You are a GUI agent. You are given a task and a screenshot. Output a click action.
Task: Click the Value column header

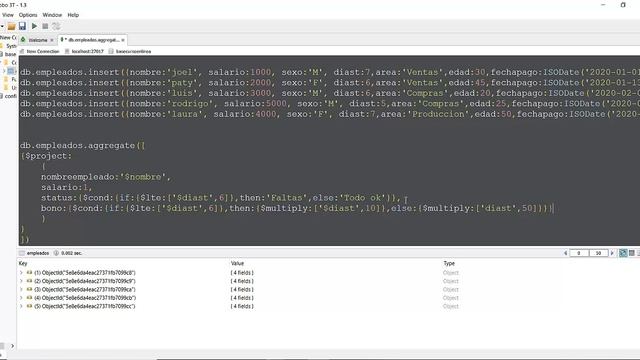[x=237, y=263]
